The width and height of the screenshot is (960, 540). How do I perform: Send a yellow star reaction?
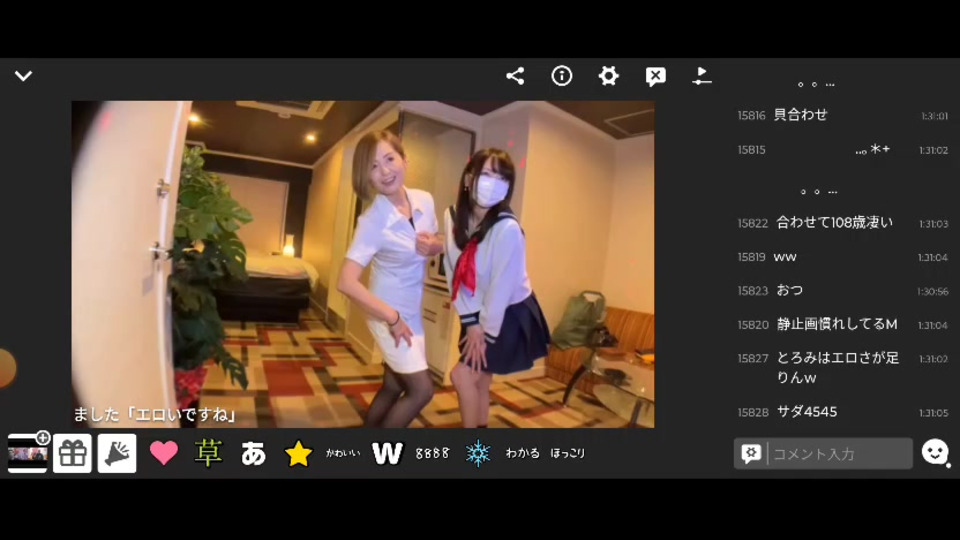pos(298,454)
